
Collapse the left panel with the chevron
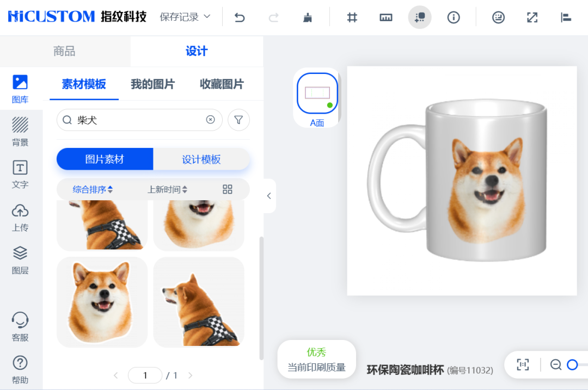click(x=268, y=196)
